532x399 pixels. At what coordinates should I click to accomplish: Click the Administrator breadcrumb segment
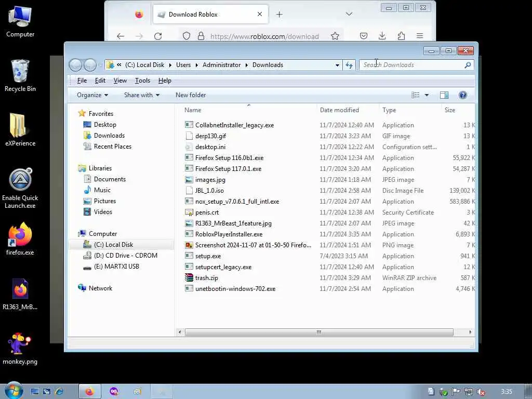[x=221, y=65]
